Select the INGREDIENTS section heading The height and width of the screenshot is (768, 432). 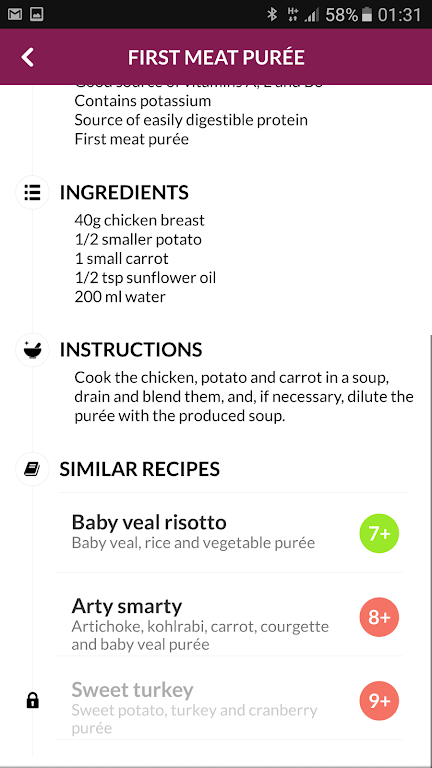tap(124, 192)
